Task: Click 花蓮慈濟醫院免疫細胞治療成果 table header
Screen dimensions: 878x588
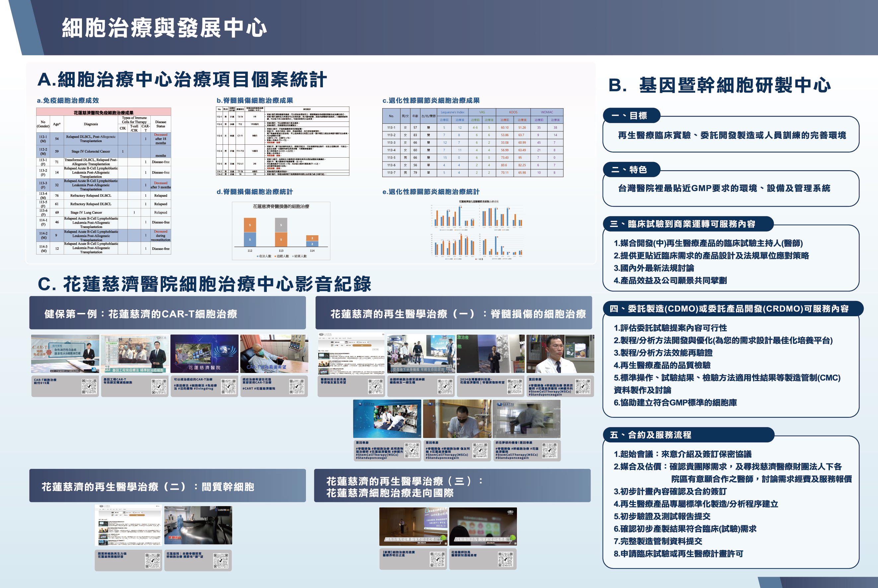Action: (x=104, y=112)
